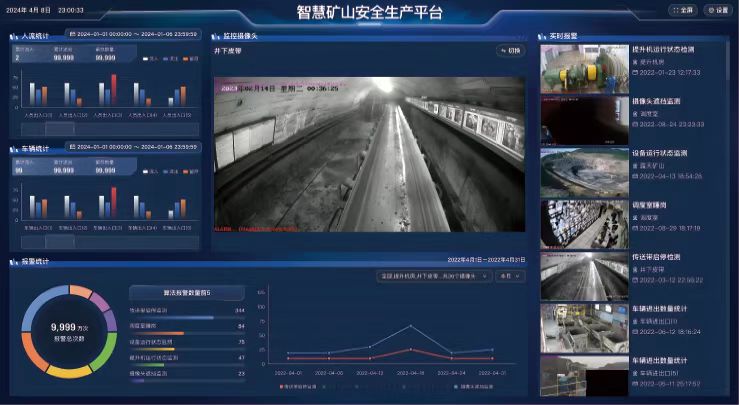Click the 人流统计 chart zoom slider handle
The height and width of the screenshot is (405, 739).
pyautogui.click(x=60, y=129)
